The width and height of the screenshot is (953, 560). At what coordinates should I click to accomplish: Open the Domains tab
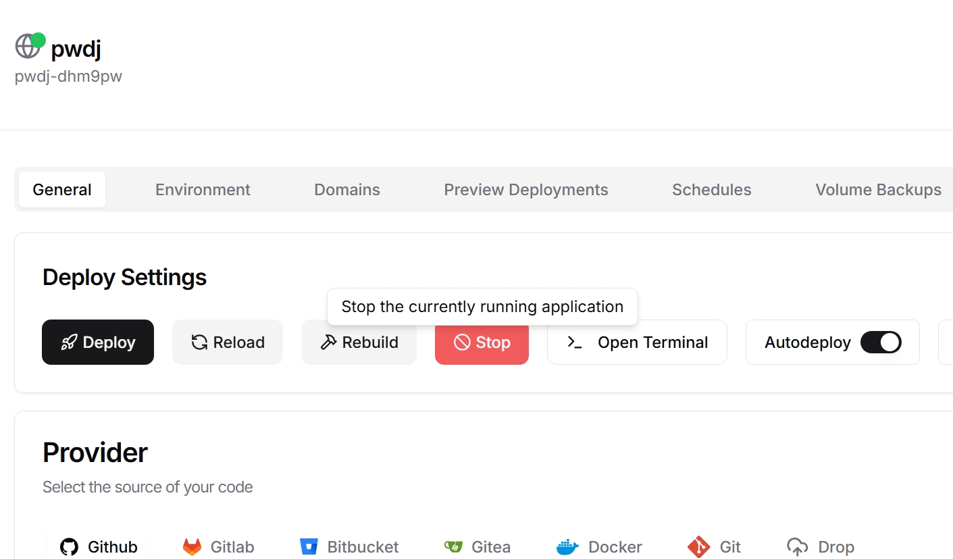[x=347, y=190]
